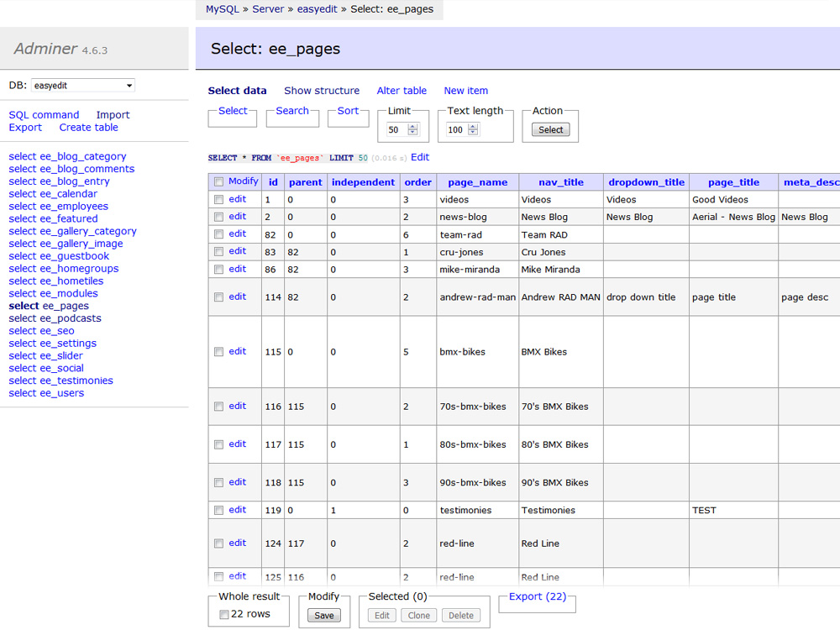Viewport: 840px width, 630px height.
Task: Enable the Whole result 22 rows checkbox
Action: point(224,615)
